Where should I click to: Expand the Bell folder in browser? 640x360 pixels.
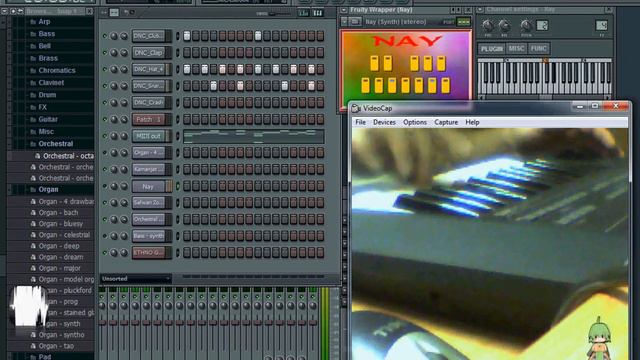44,46
